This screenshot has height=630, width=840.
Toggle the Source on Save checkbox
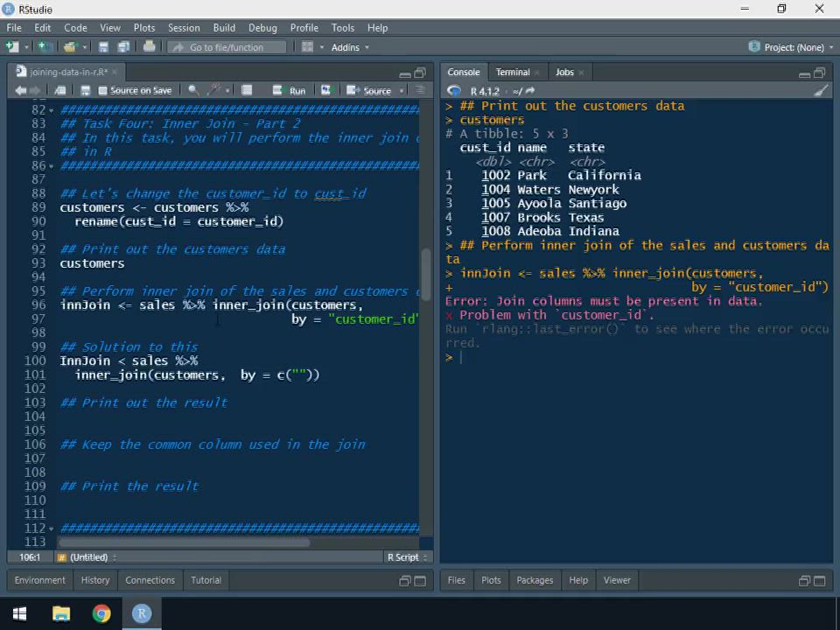(x=103, y=91)
